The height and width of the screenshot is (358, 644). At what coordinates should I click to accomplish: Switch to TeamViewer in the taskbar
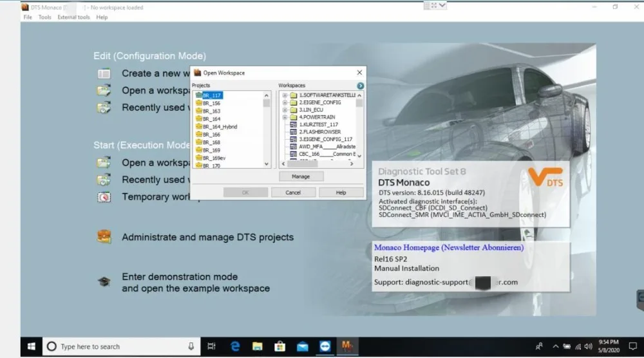click(x=325, y=346)
